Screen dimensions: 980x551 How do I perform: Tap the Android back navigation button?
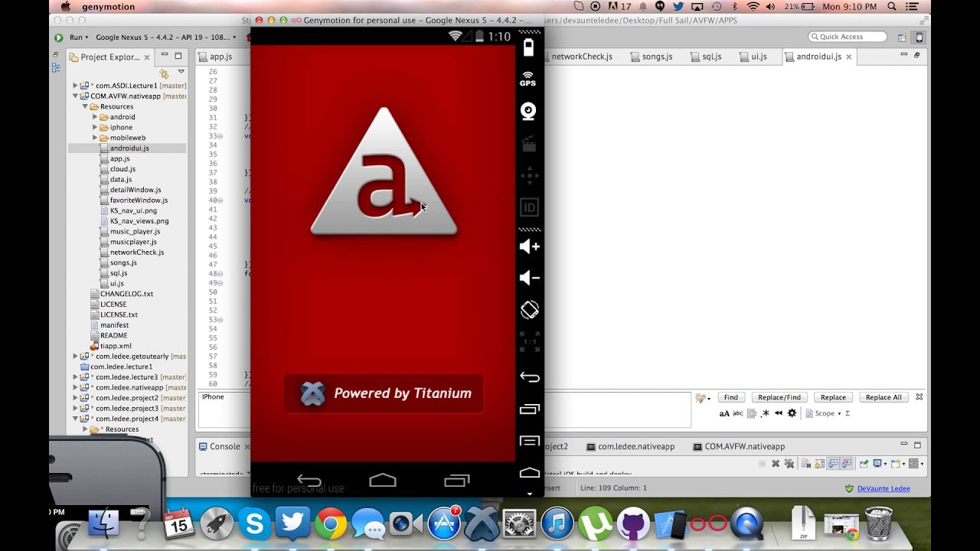pyautogui.click(x=309, y=481)
